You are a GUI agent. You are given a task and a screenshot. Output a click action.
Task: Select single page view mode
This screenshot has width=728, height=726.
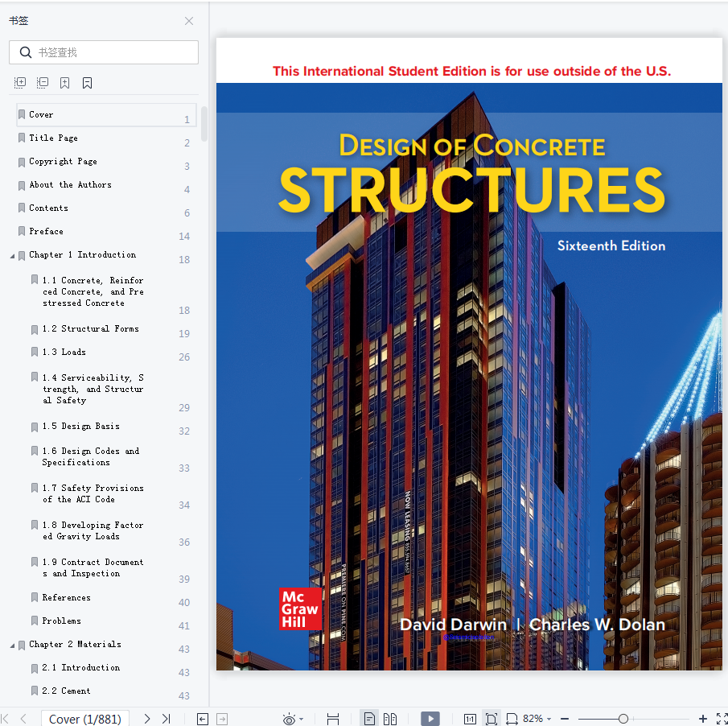pos(369,719)
